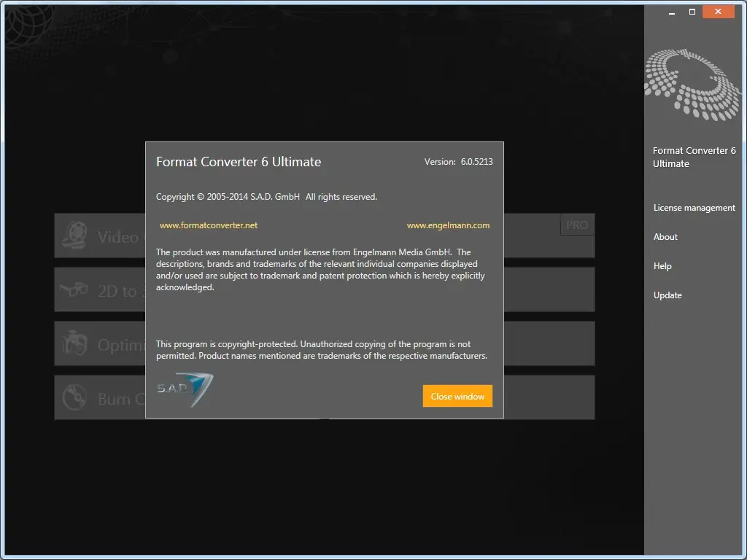This screenshot has height=560, width=747.
Task: Select About in the right sidebar
Action: 665,237
